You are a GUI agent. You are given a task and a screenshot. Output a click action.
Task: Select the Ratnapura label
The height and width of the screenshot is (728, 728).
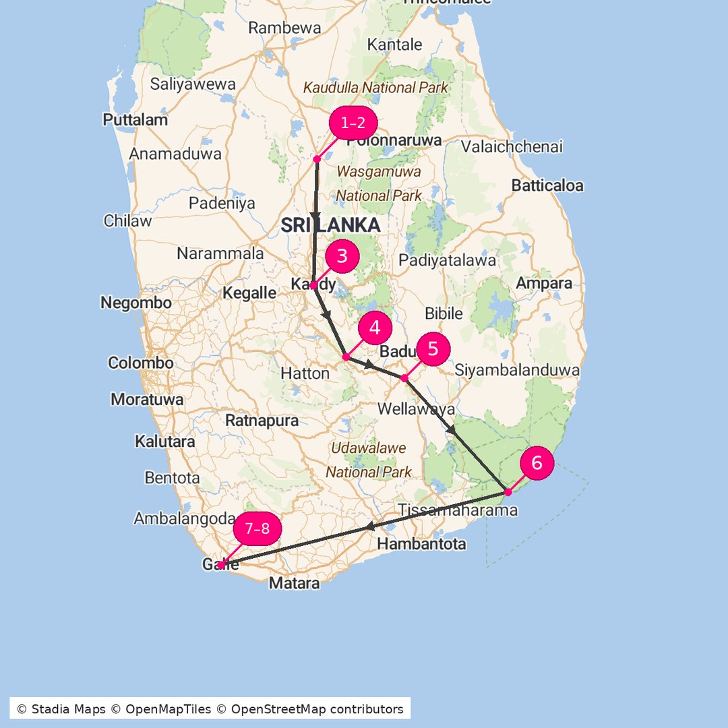(262, 421)
